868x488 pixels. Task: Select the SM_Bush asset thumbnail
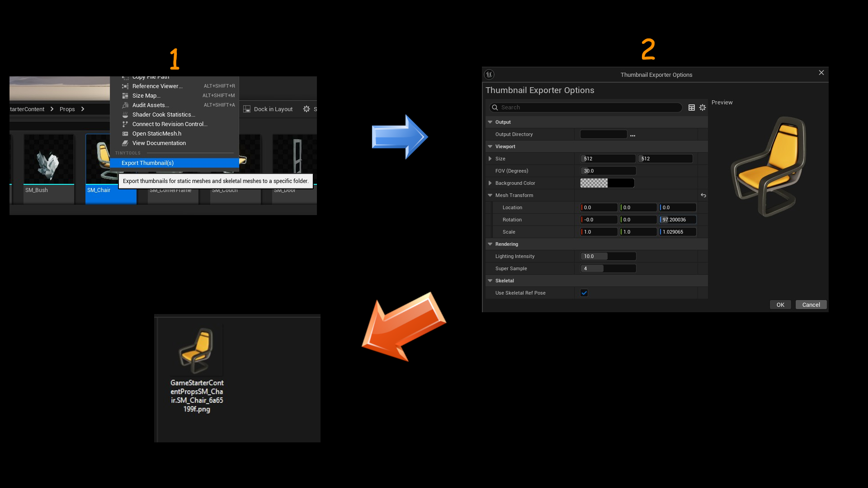(49, 160)
